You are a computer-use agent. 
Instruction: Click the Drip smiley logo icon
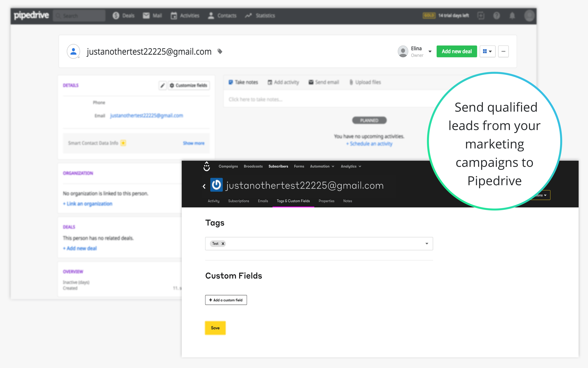207,167
